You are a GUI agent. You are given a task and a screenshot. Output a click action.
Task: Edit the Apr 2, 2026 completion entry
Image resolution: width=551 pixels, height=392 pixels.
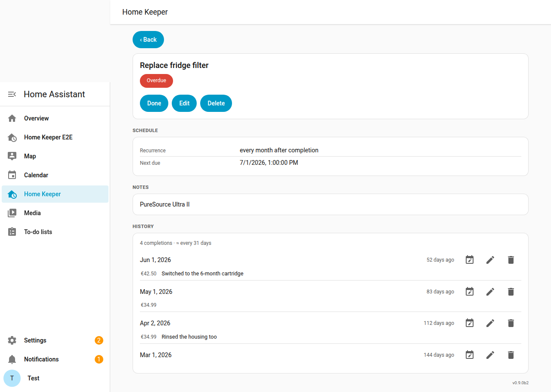tap(490, 323)
